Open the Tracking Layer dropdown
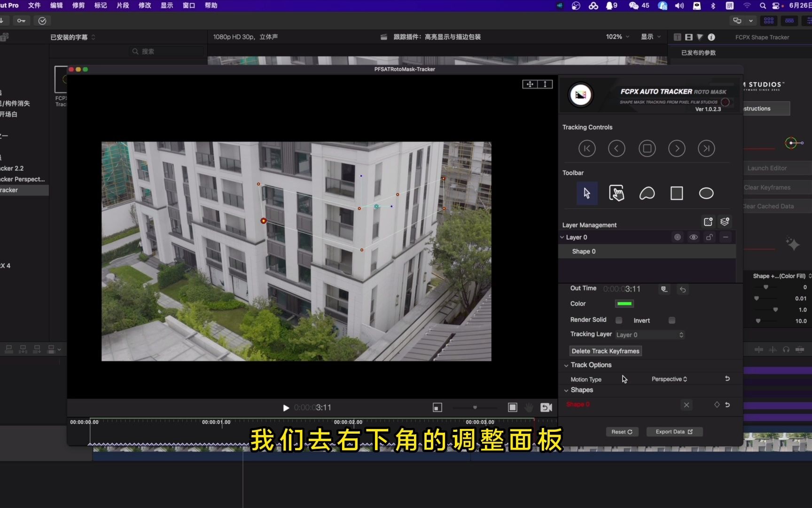 point(650,334)
